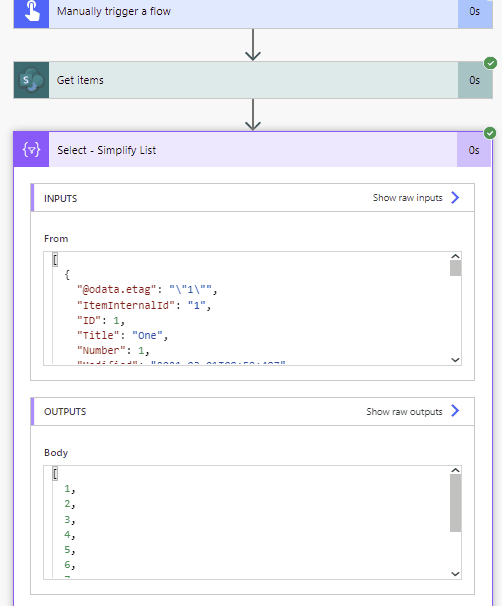The height and width of the screenshot is (606, 502).
Task: Click the Show raw outputs link
Action: 404,412
